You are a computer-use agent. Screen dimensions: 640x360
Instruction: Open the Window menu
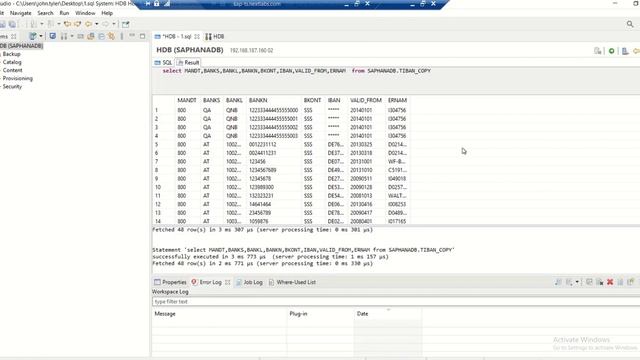tap(85, 13)
